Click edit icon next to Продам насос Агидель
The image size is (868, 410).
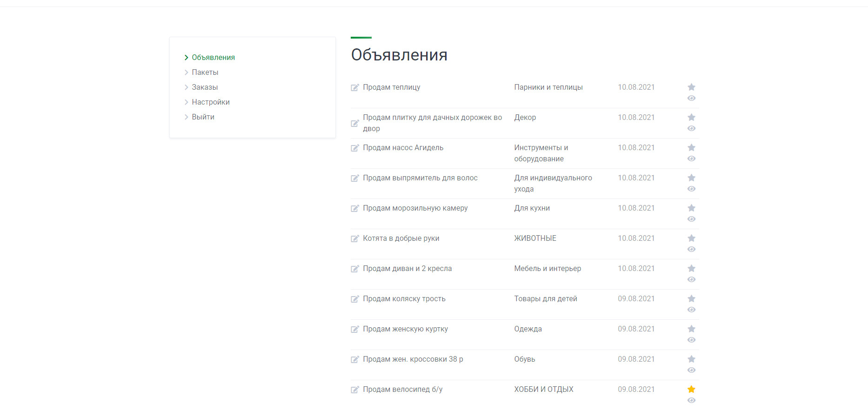click(355, 148)
